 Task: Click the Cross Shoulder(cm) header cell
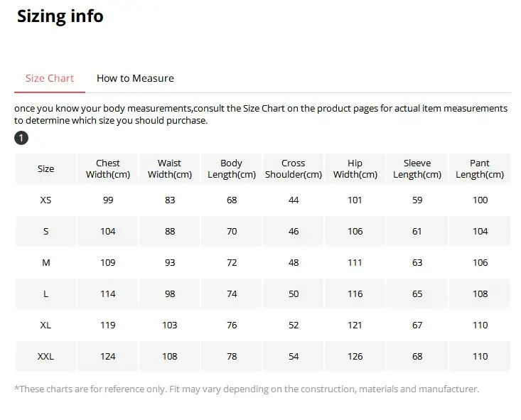(x=294, y=169)
